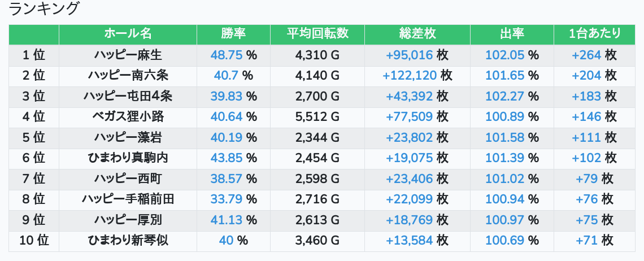Select the 総差枚 column header
The width and height of the screenshot is (644, 261).
click(417, 34)
